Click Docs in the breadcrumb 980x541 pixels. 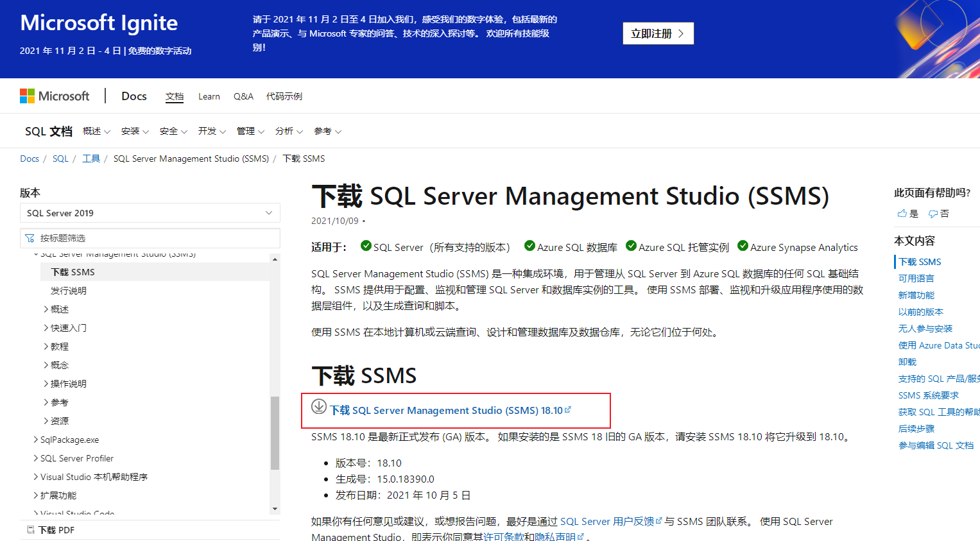[x=30, y=159]
